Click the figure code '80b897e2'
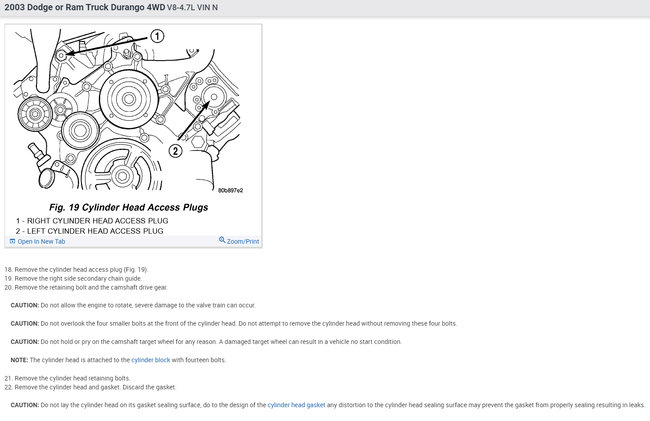Image resolution: width=650 pixels, height=421 pixels. pyautogui.click(x=230, y=191)
